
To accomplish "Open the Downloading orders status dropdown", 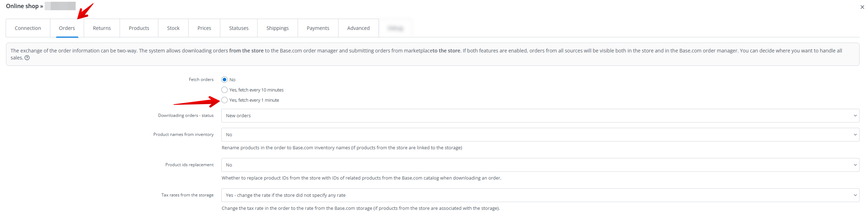I will tap(540, 115).
